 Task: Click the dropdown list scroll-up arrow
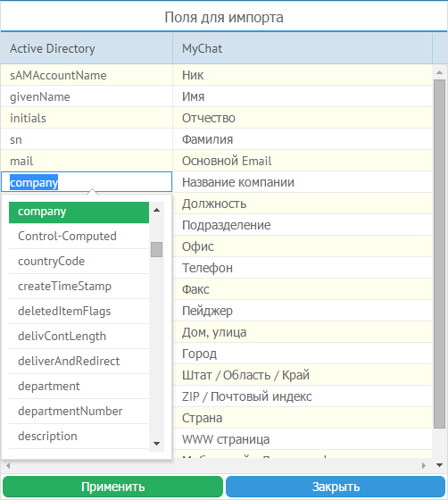[x=156, y=210]
